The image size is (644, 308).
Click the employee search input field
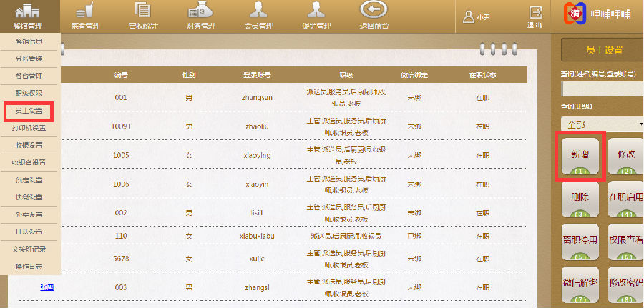[x=602, y=89]
